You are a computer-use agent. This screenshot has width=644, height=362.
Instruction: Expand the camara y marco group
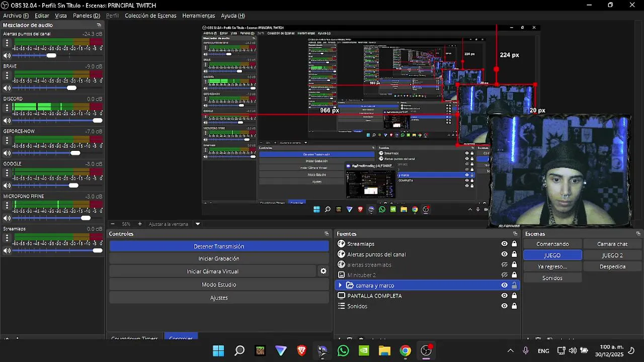point(340,285)
